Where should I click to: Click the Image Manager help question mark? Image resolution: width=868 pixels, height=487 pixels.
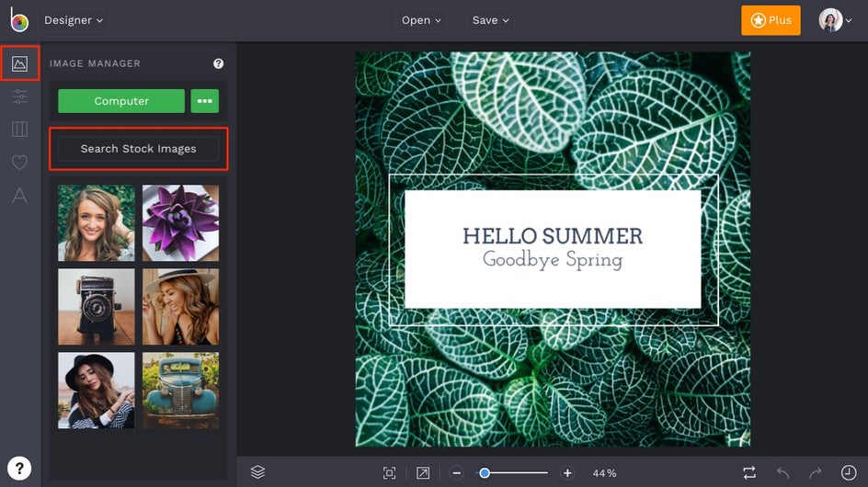(x=219, y=63)
